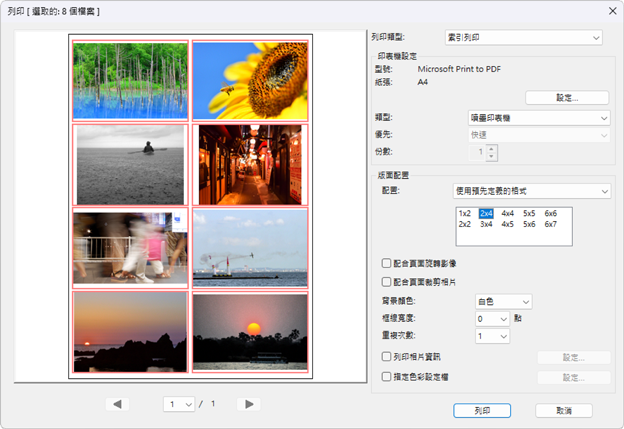
Task: Open the 背景顏色 white color dropdown
Action: click(x=503, y=301)
